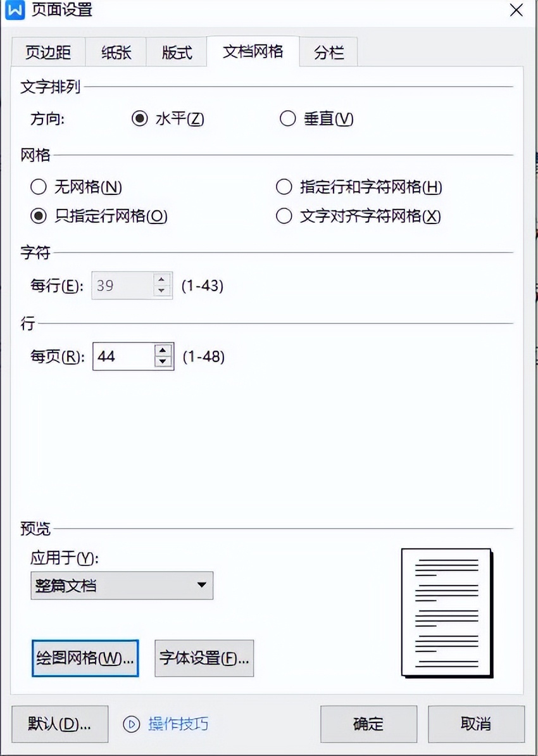Viewport: 538px width, 756px height.
Task: Click the 每页 rows input field
Action: [x=124, y=356]
